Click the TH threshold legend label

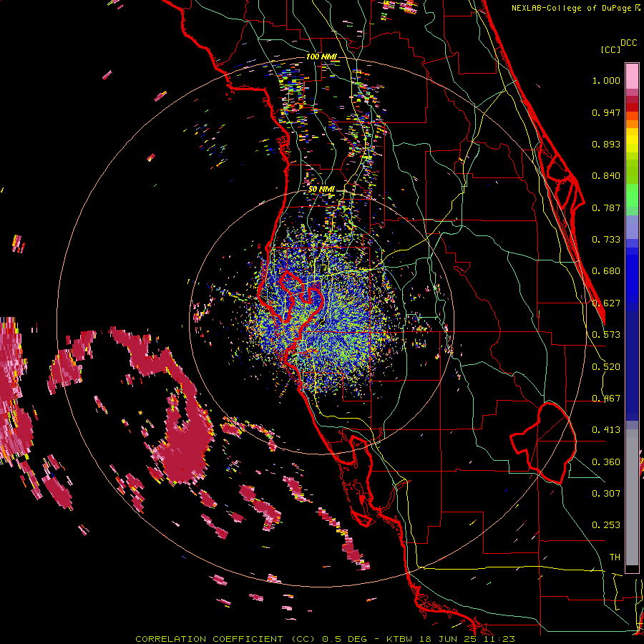pos(615,557)
